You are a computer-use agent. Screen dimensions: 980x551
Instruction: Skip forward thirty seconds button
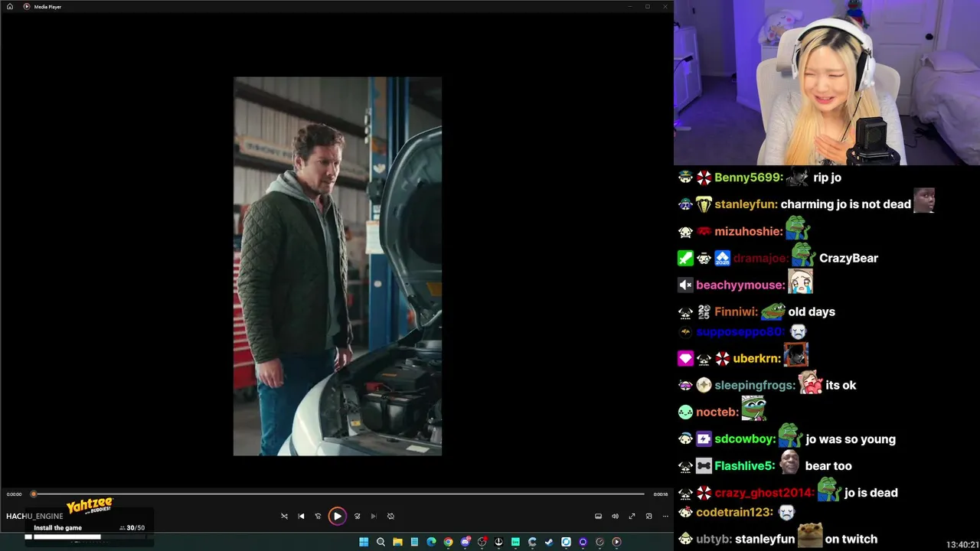[x=357, y=516]
